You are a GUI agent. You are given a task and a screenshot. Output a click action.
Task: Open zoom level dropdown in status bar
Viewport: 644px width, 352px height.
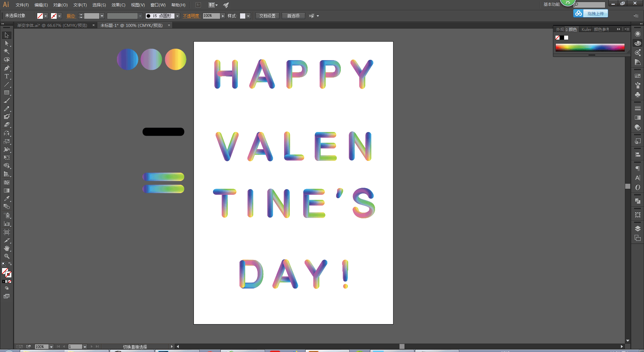click(51, 347)
